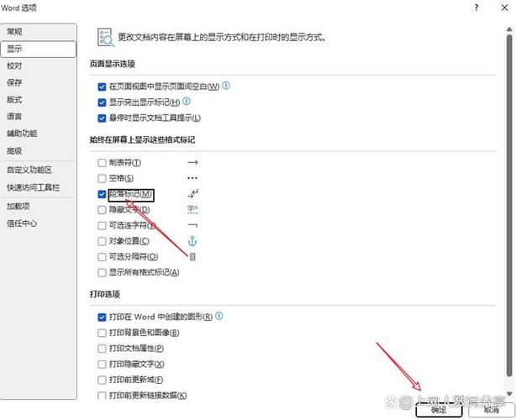516x420 pixels.
Task: Open the 辅助功能 options category
Action: pos(39,134)
